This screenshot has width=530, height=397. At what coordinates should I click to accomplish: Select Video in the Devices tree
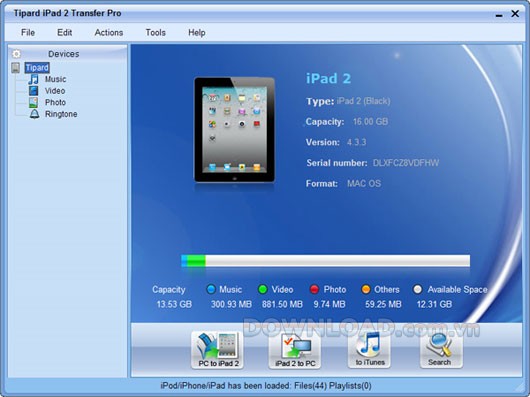(x=55, y=91)
